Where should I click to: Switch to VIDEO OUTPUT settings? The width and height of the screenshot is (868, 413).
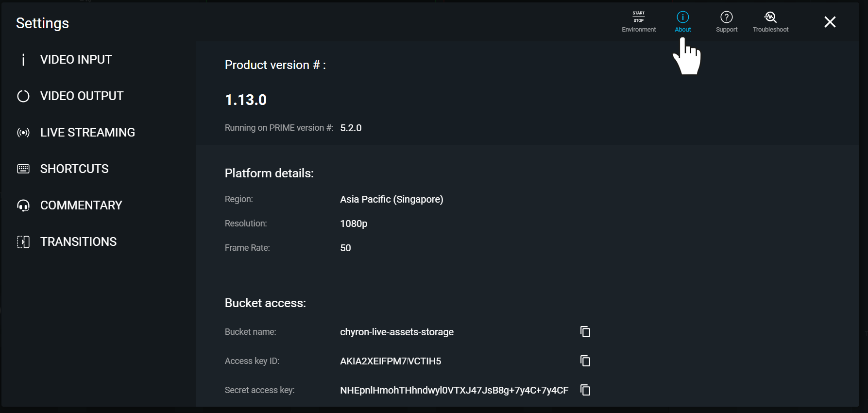tap(82, 96)
